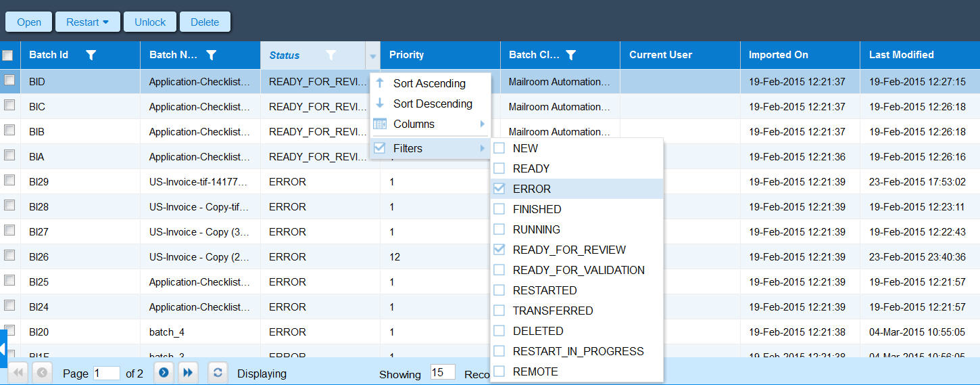Click the Sort Descending arrow icon
Screen dimensions: 980x385
(380, 104)
